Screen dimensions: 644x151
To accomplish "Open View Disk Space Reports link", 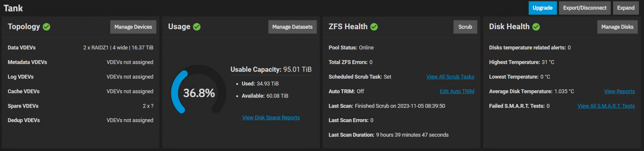I will 271,118.
